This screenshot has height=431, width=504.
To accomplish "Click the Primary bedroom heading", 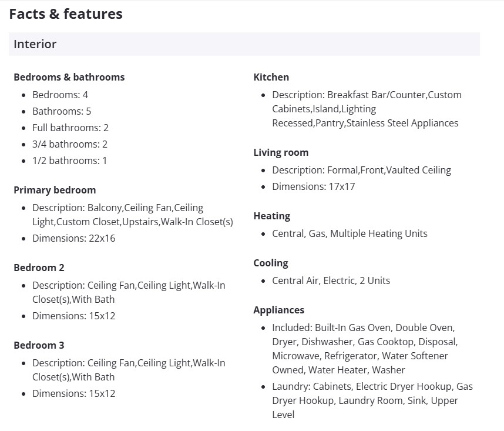I will 55,190.
